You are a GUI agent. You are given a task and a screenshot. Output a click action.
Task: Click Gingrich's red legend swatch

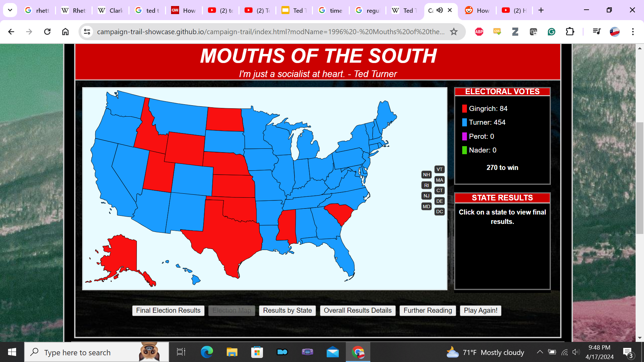pos(464,109)
